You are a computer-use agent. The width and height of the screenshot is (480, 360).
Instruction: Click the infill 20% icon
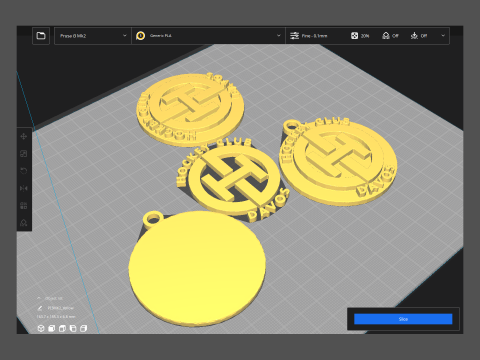pyautogui.click(x=354, y=36)
